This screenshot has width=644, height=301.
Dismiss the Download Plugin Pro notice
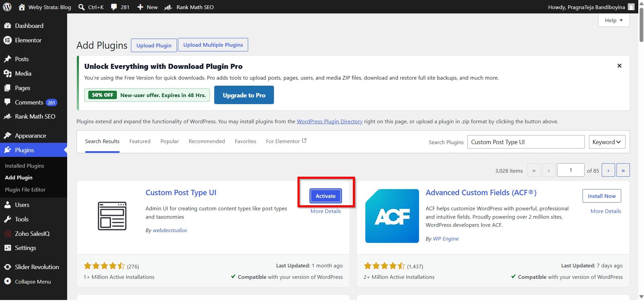click(619, 66)
